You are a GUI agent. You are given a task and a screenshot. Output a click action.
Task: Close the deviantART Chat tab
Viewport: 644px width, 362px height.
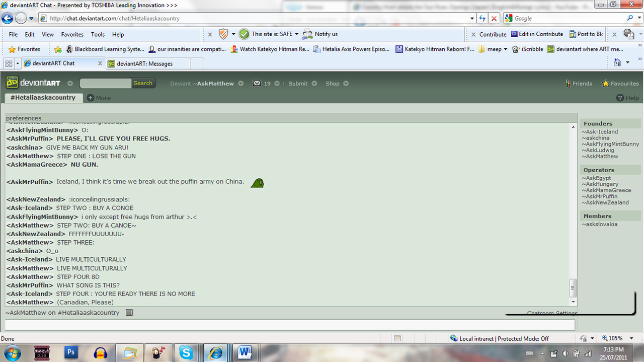pos(100,63)
